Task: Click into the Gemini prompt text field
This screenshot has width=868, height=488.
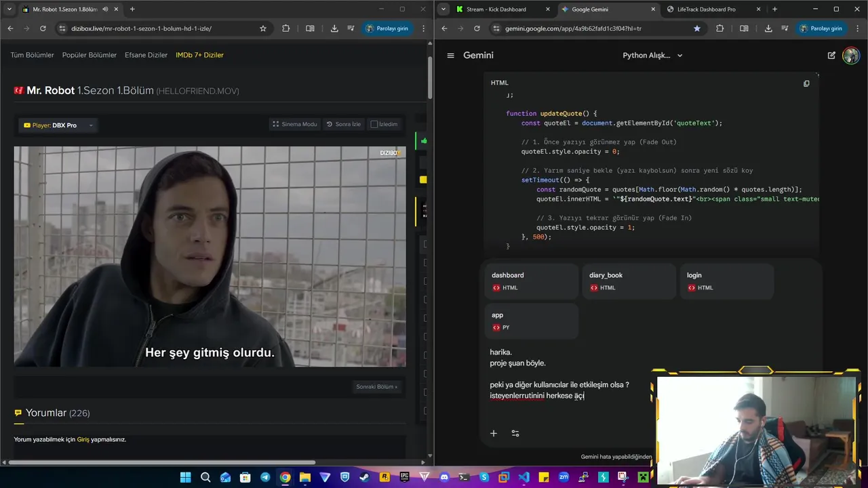Action: (x=570, y=374)
